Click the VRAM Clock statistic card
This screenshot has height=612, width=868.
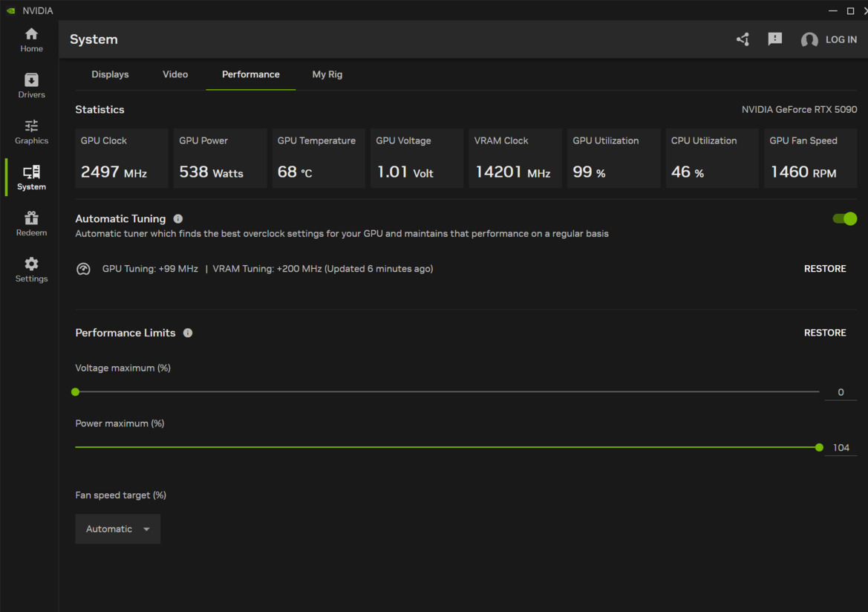pyautogui.click(x=515, y=158)
